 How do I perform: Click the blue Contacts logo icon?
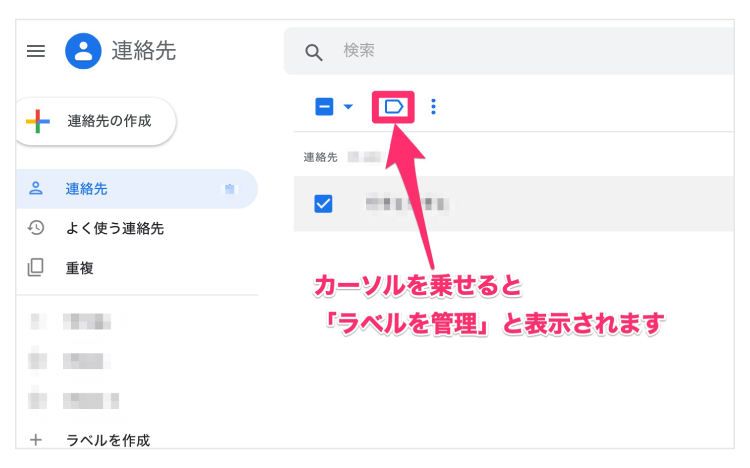[83, 51]
